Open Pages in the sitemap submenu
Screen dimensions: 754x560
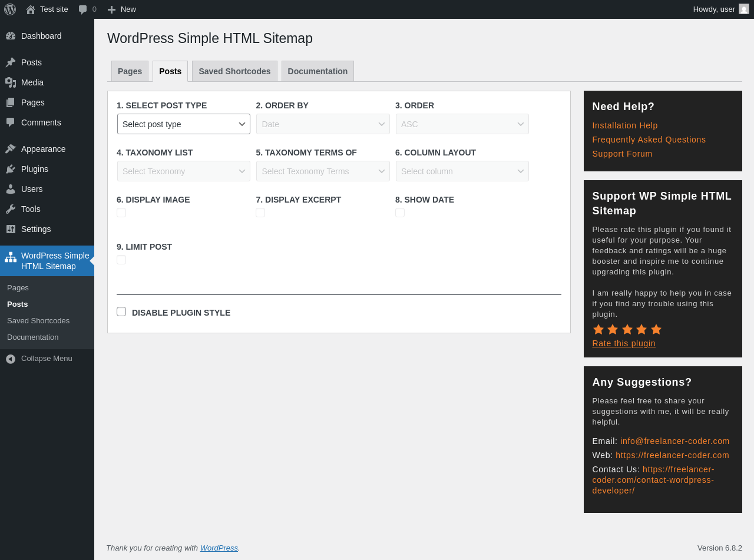tap(18, 288)
